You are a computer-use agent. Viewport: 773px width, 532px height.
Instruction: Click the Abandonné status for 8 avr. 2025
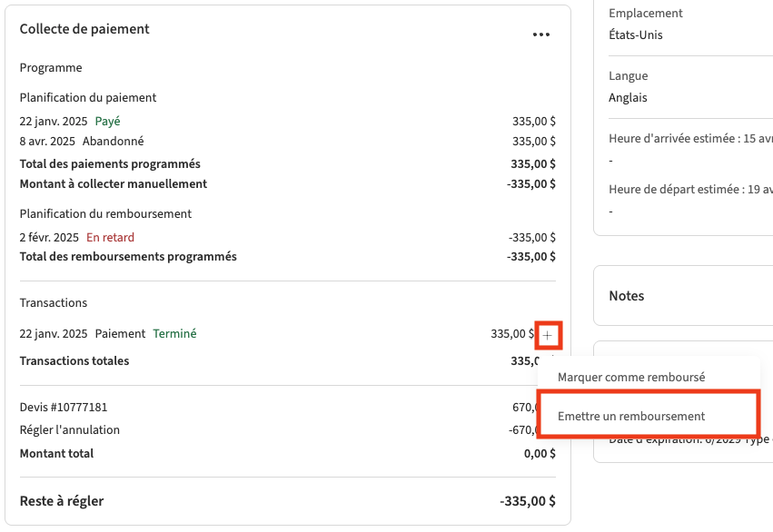(x=113, y=142)
